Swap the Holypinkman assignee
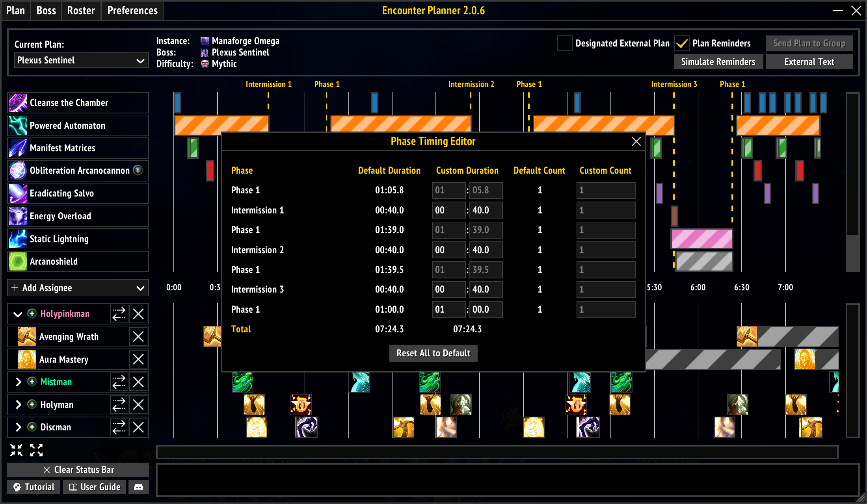The height and width of the screenshot is (504, 867). coord(119,314)
